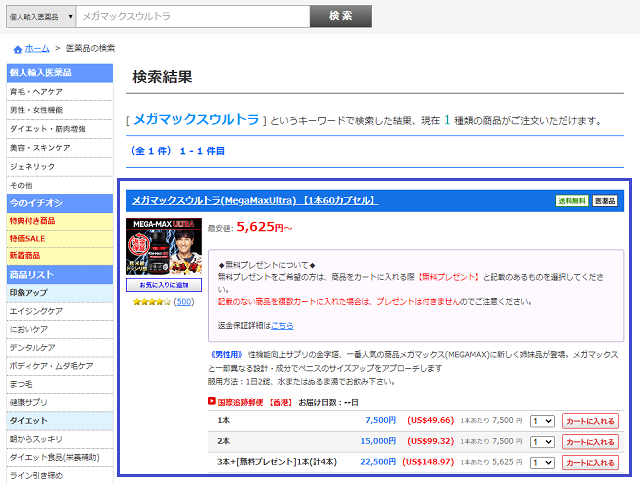The width and height of the screenshot is (640, 484).
Task: Add the 1本 7,500円 item to cart
Action: (590, 421)
